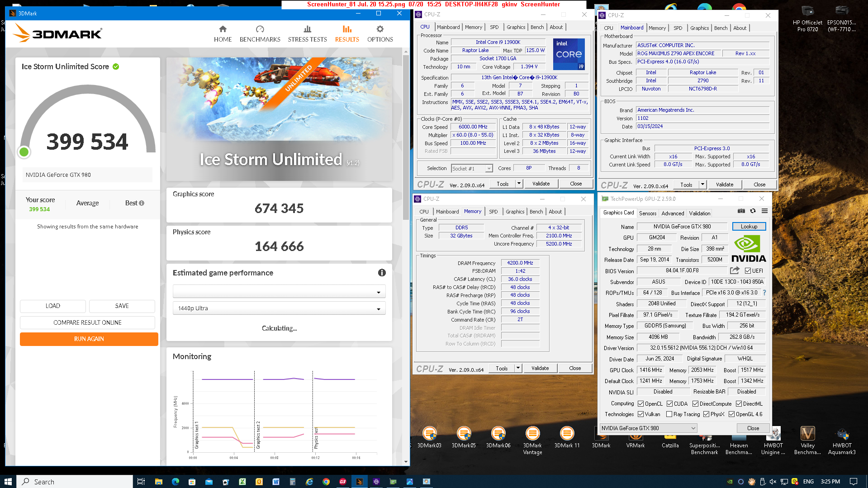Open Tools dropdown arrow in CPU tab window
Viewport: 868px width, 488px height.
pyautogui.click(x=519, y=184)
